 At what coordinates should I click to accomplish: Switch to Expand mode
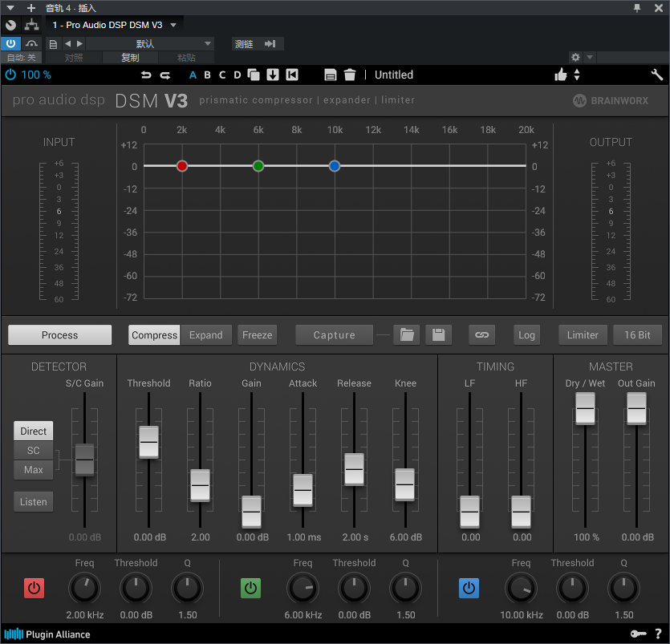coord(206,334)
